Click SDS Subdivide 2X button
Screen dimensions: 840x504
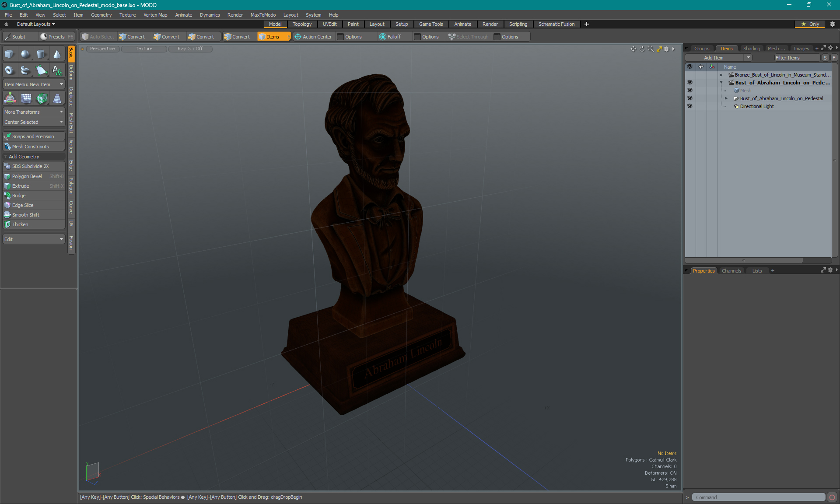[x=34, y=166]
